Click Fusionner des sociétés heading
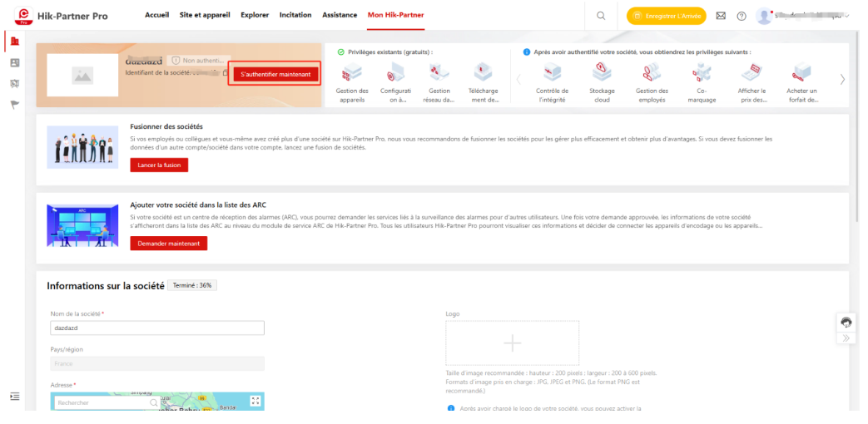 pyautogui.click(x=166, y=126)
